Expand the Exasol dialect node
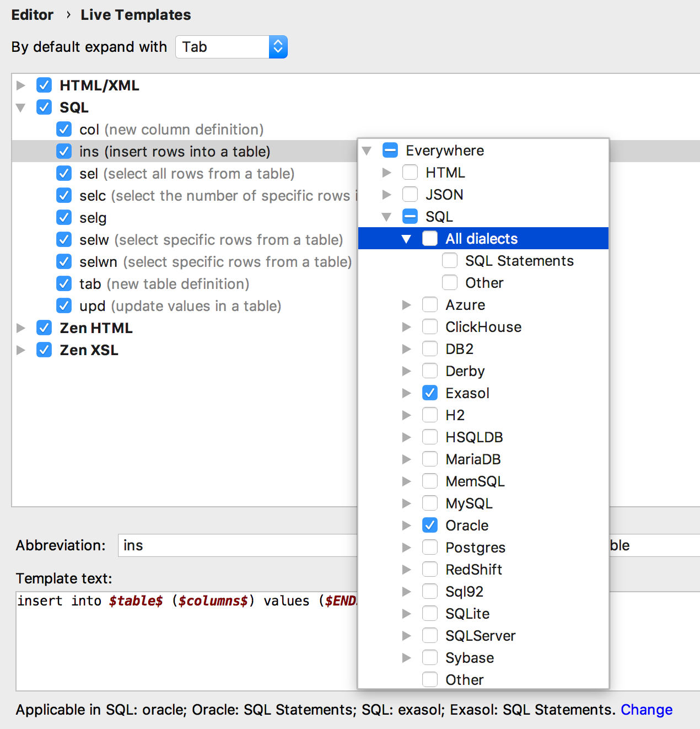Viewport: 700px width, 729px height. (x=407, y=393)
